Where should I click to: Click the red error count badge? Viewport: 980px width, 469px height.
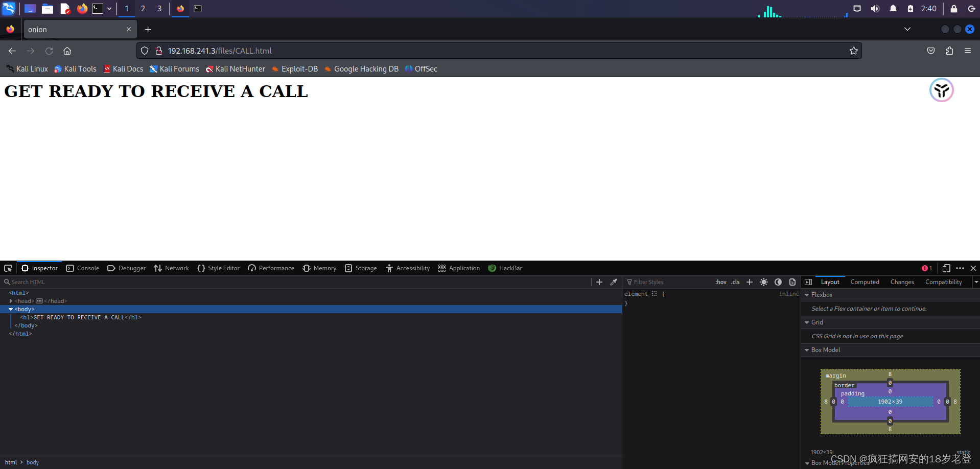coord(927,268)
